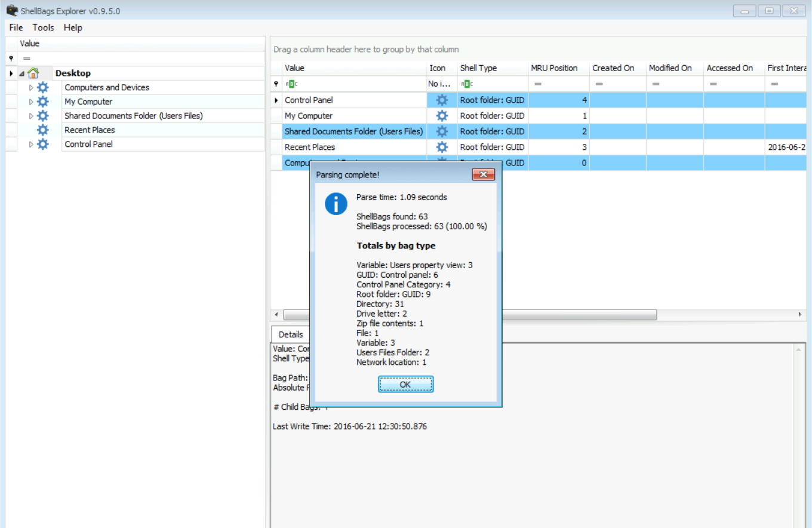Sort by MRU Position column header

pyautogui.click(x=554, y=68)
